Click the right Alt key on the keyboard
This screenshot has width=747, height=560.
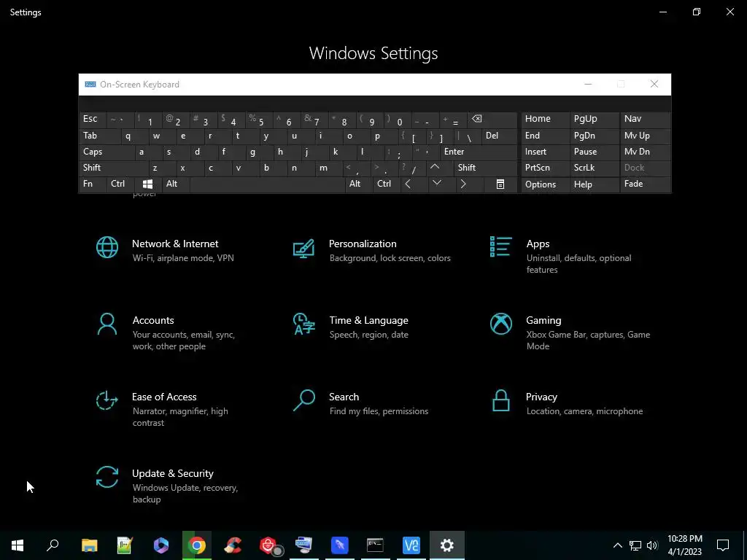point(359,184)
